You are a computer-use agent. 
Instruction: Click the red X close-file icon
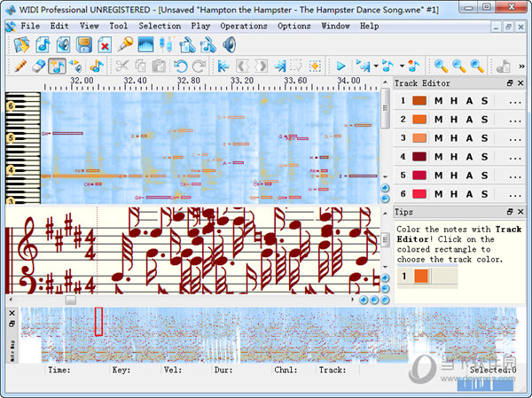[105, 45]
